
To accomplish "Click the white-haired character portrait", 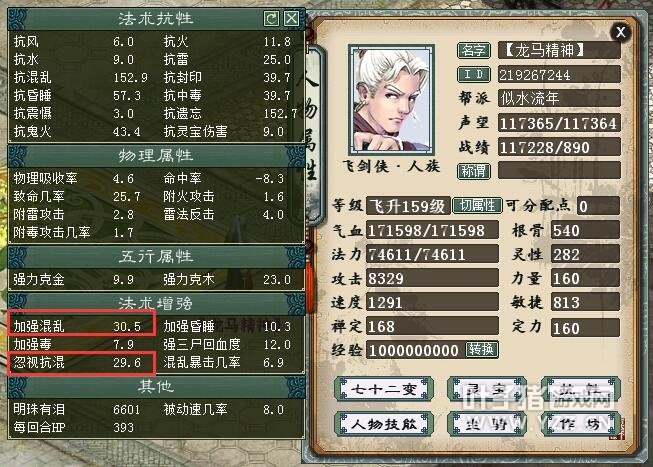I will 391,99.
